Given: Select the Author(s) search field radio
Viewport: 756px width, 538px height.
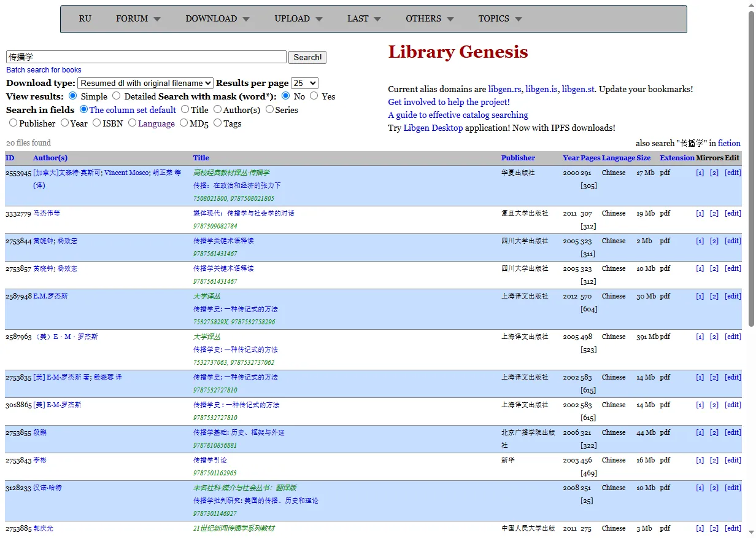Looking at the screenshot, I should (217, 109).
